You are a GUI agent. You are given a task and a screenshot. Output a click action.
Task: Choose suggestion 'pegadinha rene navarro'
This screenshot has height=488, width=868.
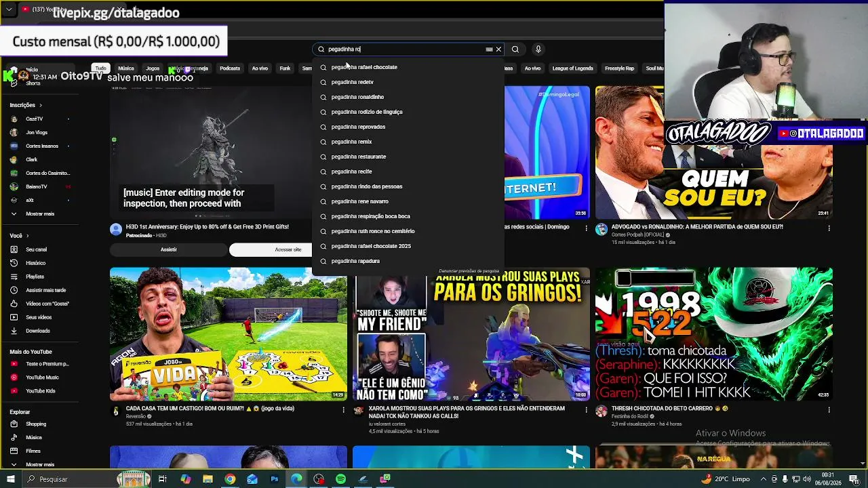[408, 201]
